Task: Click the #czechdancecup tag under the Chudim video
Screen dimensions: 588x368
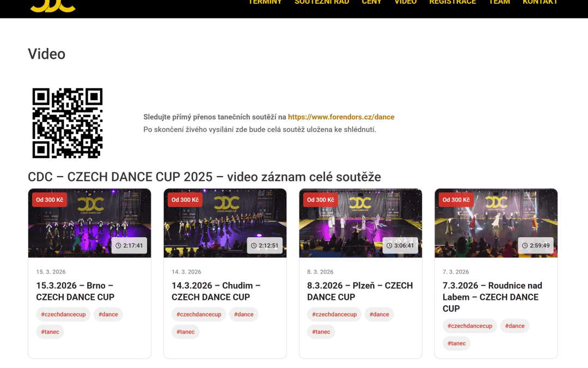Action: 199,314
